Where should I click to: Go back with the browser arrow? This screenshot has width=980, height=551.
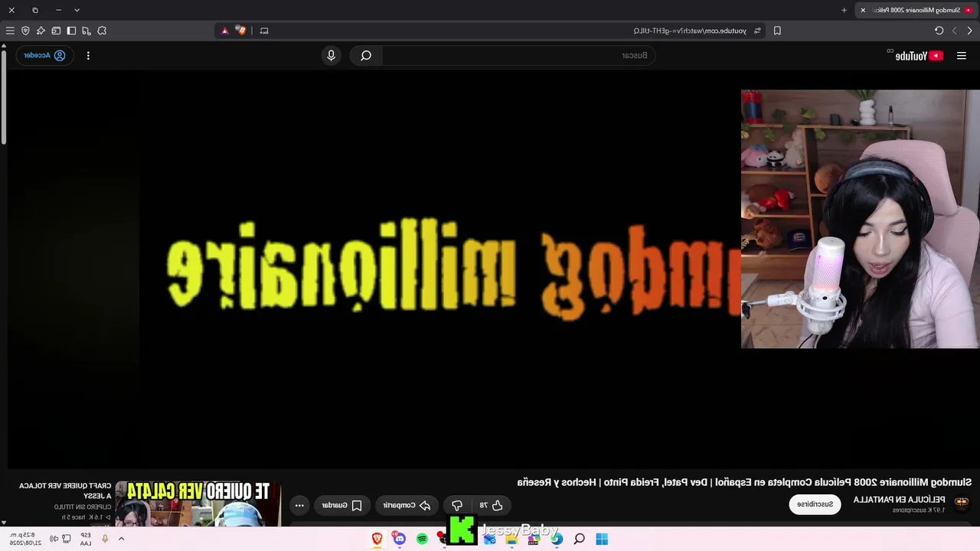coord(970,31)
